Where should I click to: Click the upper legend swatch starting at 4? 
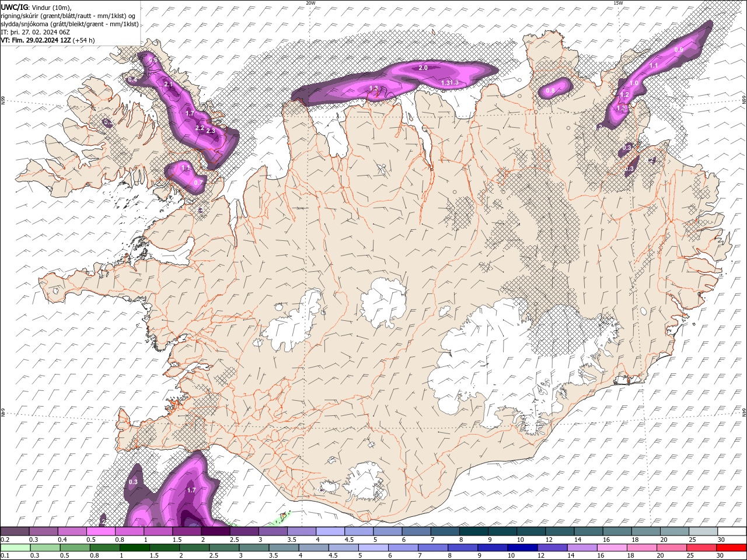point(330,531)
